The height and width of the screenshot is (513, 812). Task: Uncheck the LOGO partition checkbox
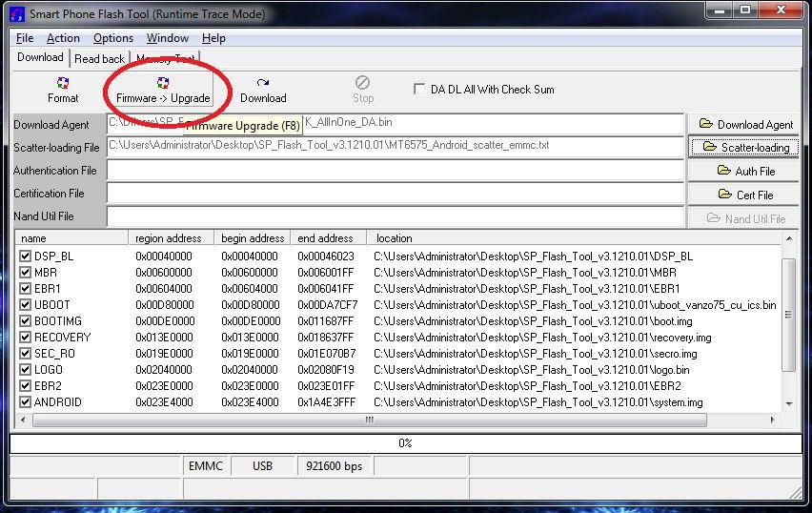tap(25, 369)
